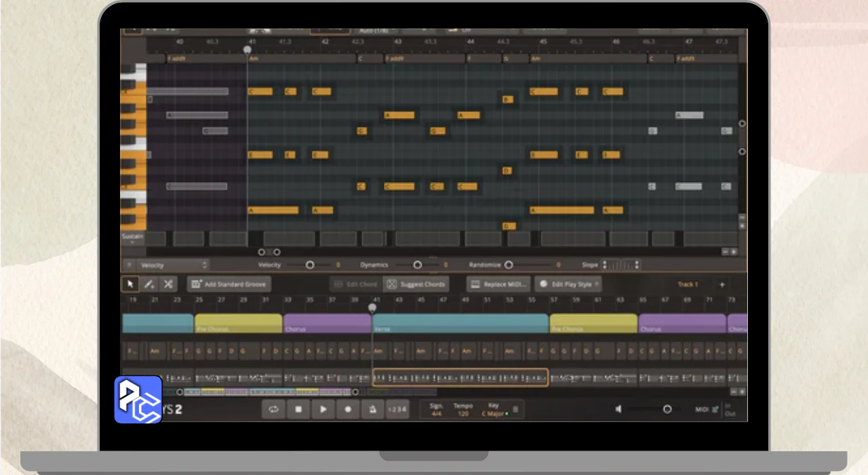868x475 pixels.
Task: Click the Add Standard Groove button
Action: [229, 284]
